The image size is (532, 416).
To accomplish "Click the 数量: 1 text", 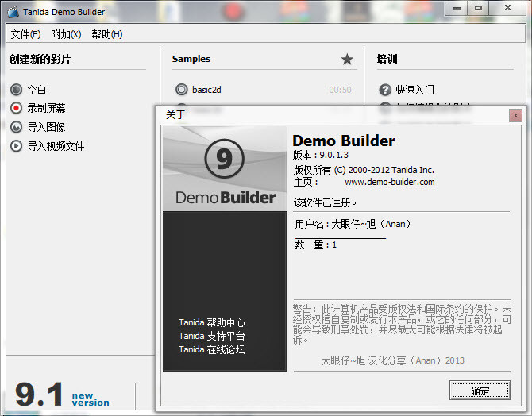I will pos(316,245).
